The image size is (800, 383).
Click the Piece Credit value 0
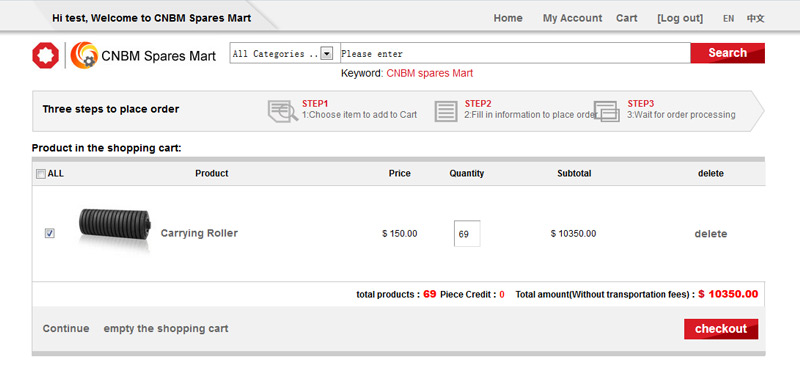(502, 295)
